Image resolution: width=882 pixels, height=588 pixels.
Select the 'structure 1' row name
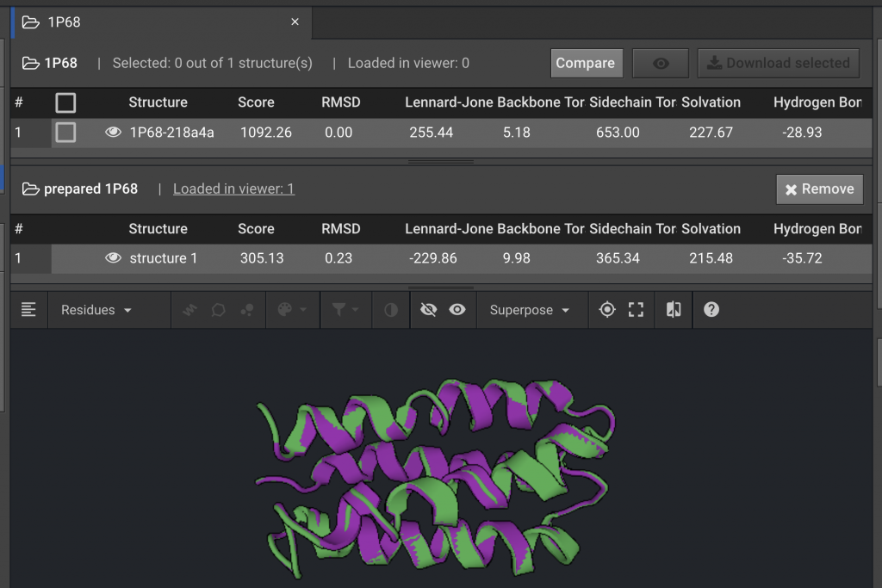[x=163, y=258]
